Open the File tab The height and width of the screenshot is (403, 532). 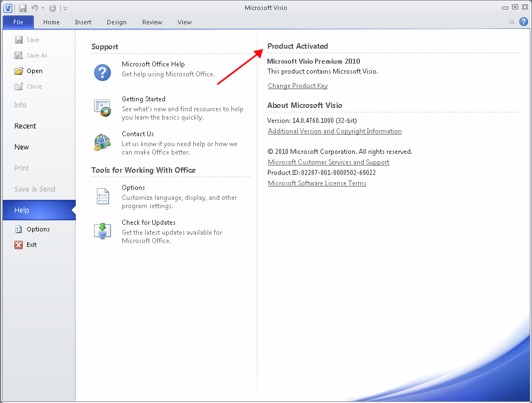[18, 22]
